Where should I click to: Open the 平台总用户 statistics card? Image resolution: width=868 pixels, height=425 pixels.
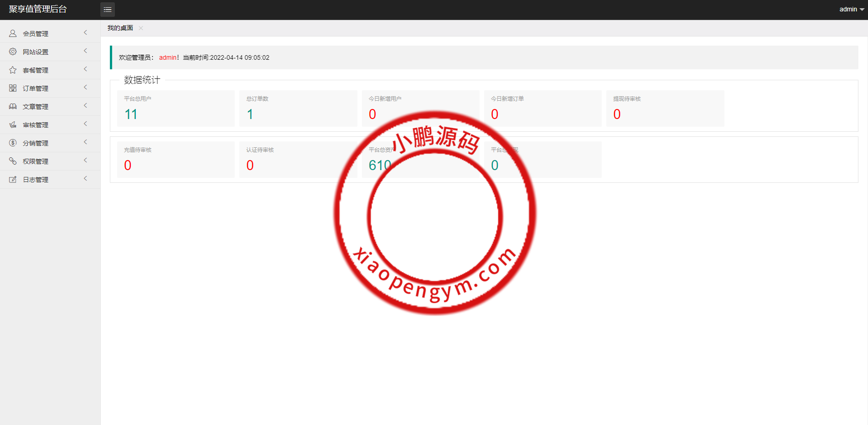point(176,109)
